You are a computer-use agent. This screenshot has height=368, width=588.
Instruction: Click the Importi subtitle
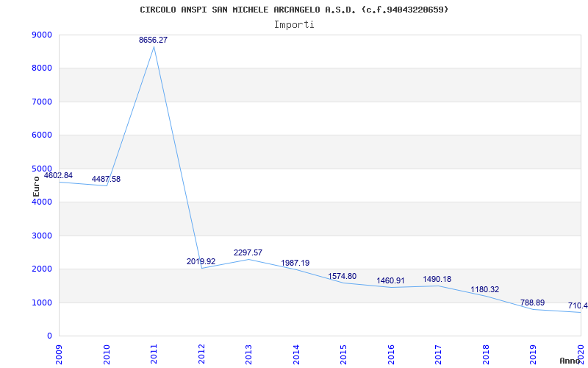[294, 25]
